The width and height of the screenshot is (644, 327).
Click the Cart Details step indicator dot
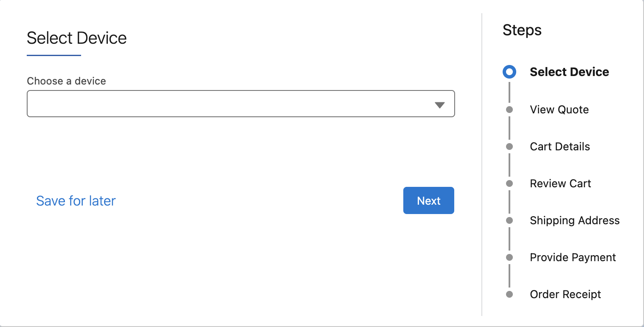pos(509,146)
